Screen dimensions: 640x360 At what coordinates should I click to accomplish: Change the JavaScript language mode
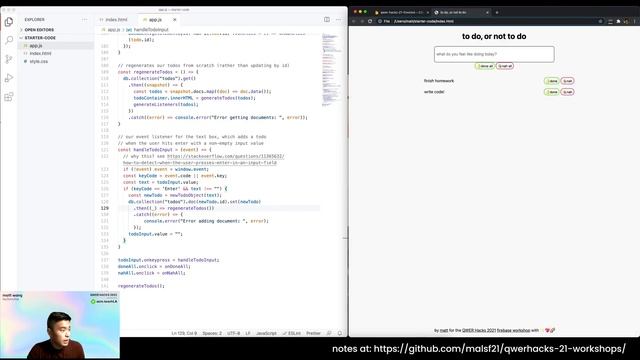[266, 333]
